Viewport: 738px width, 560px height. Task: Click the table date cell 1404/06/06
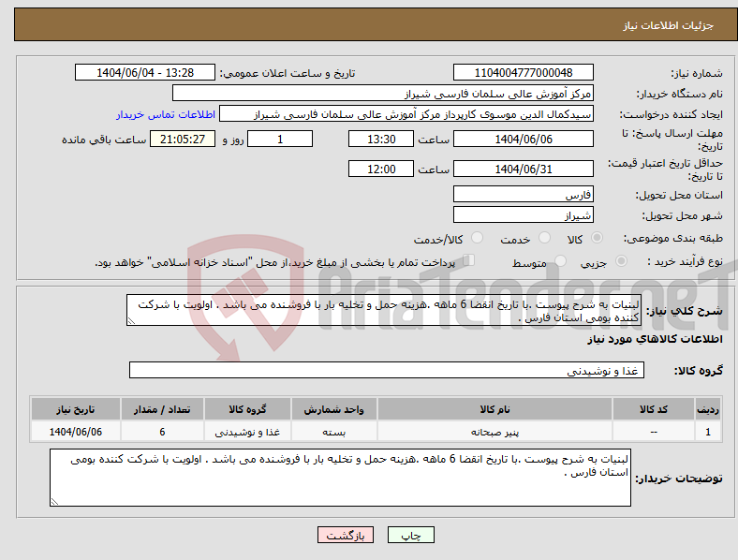pos(75,432)
